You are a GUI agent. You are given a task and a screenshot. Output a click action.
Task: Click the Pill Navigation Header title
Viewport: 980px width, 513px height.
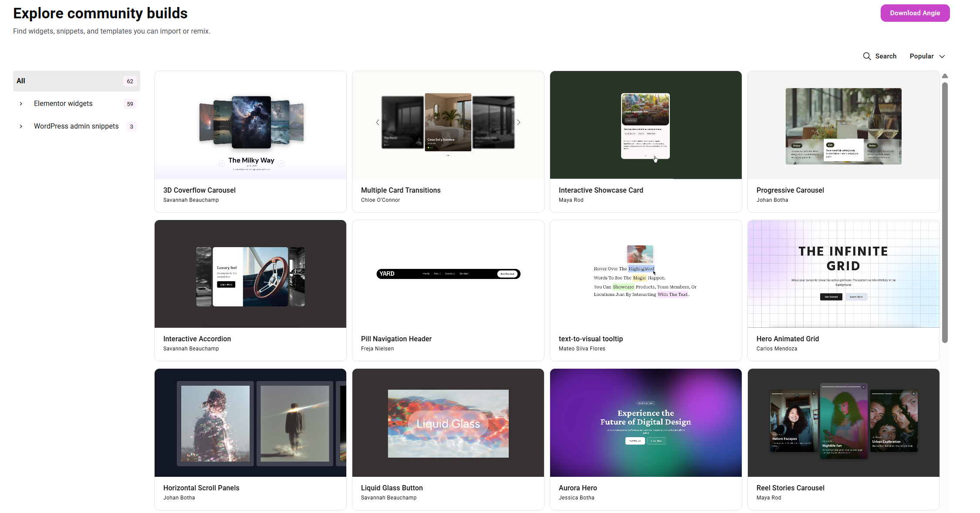point(396,339)
